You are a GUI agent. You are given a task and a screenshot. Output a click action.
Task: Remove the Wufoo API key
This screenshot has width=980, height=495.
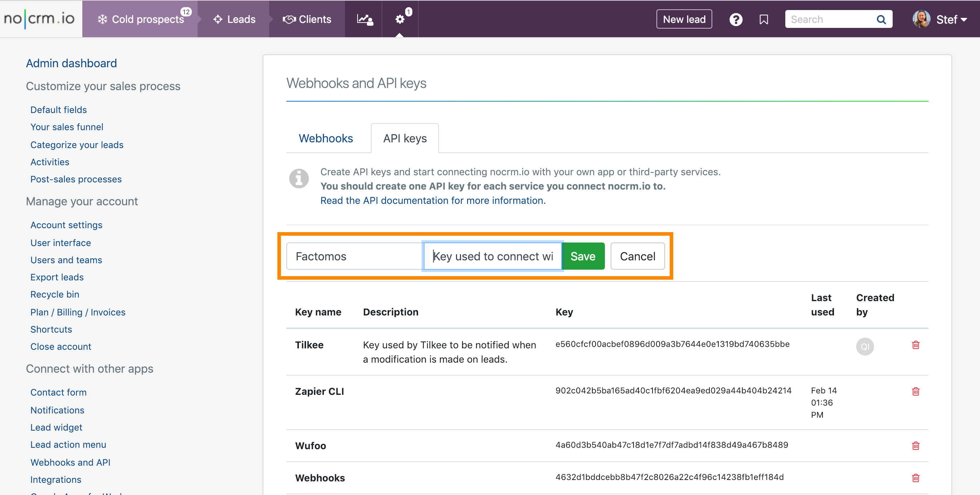tap(915, 446)
